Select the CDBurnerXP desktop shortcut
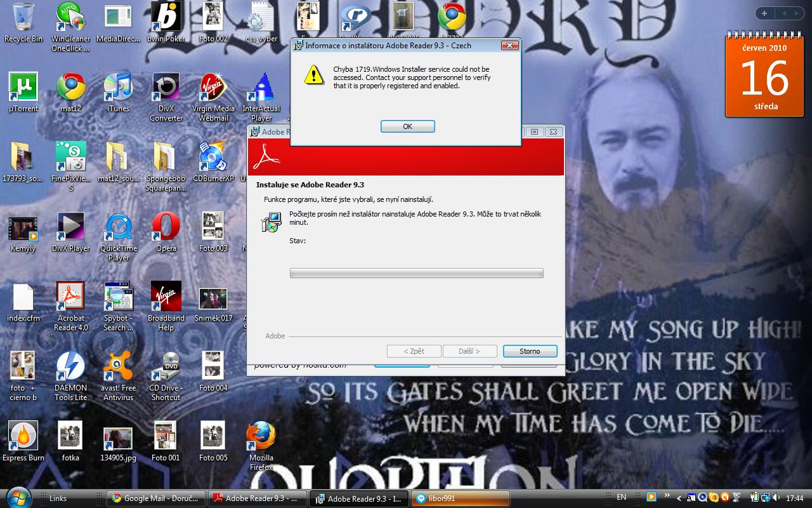 [x=213, y=163]
